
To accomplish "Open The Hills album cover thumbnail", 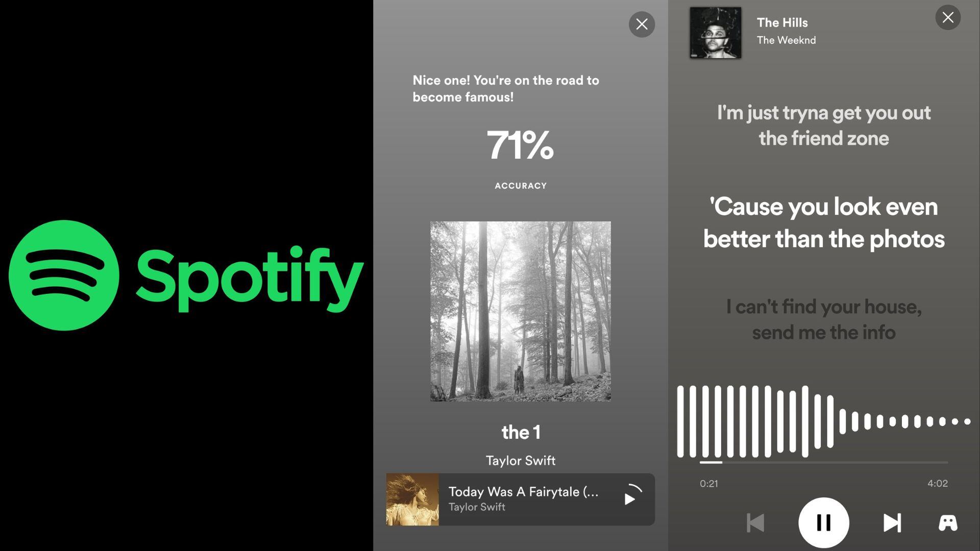I will pos(716,33).
